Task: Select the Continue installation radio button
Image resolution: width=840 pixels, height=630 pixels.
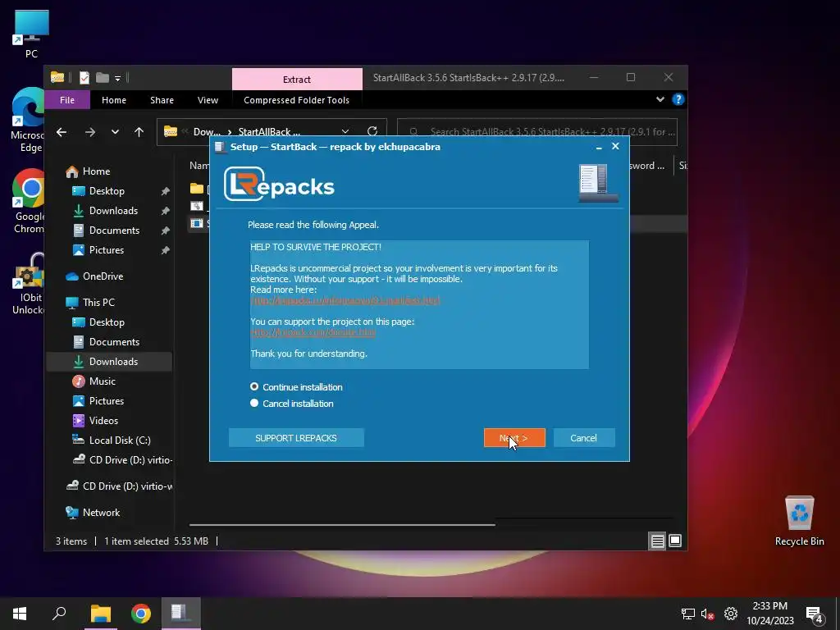Action: pos(254,387)
